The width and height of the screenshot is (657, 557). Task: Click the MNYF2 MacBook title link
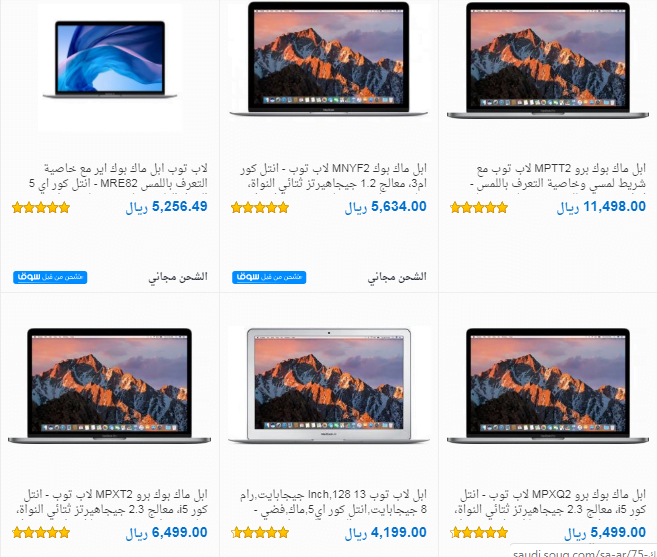(334, 176)
